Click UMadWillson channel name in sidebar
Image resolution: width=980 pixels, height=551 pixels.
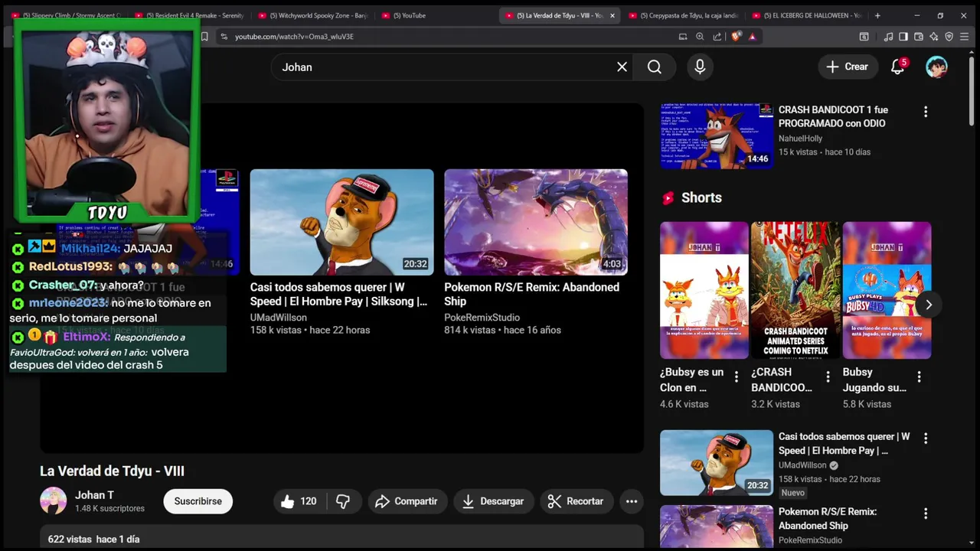click(802, 465)
